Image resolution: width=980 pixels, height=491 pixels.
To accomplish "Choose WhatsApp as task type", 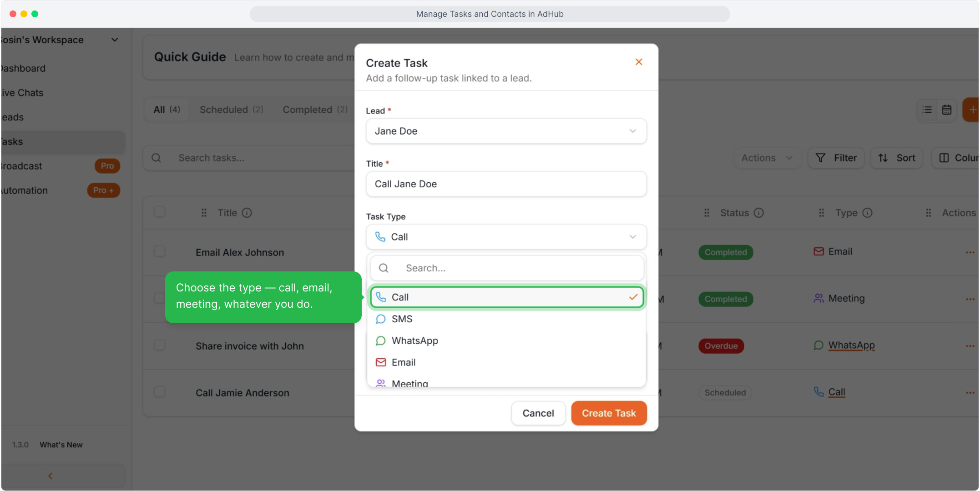I will tap(507, 341).
